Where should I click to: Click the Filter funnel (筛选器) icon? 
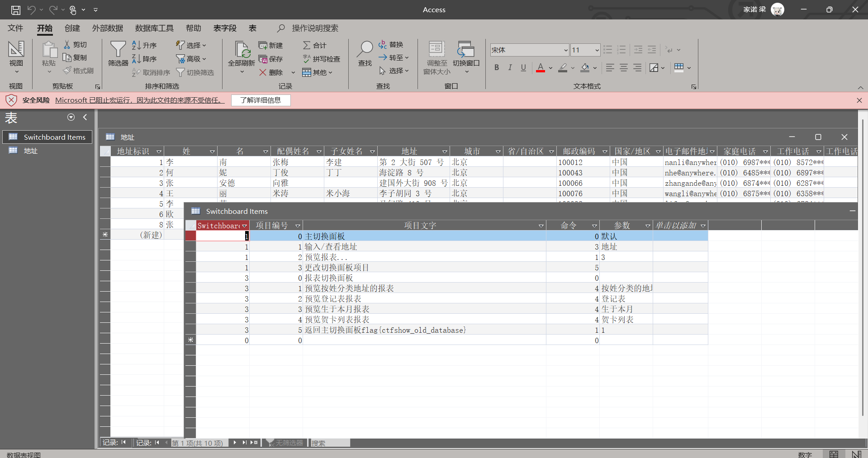point(118,49)
